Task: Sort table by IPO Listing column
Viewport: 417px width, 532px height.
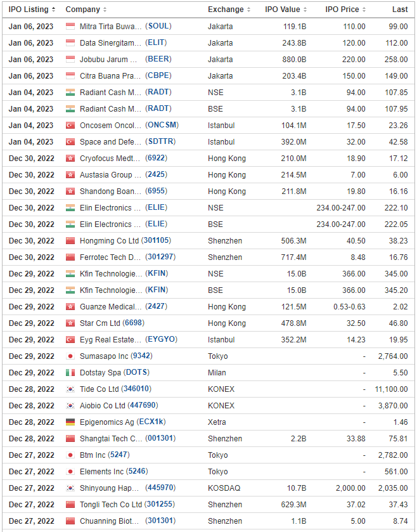Action: (x=32, y=10)
